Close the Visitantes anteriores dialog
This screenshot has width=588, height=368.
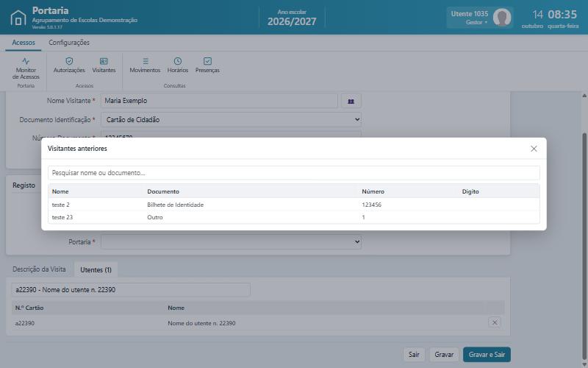click(x=534, y=149)
